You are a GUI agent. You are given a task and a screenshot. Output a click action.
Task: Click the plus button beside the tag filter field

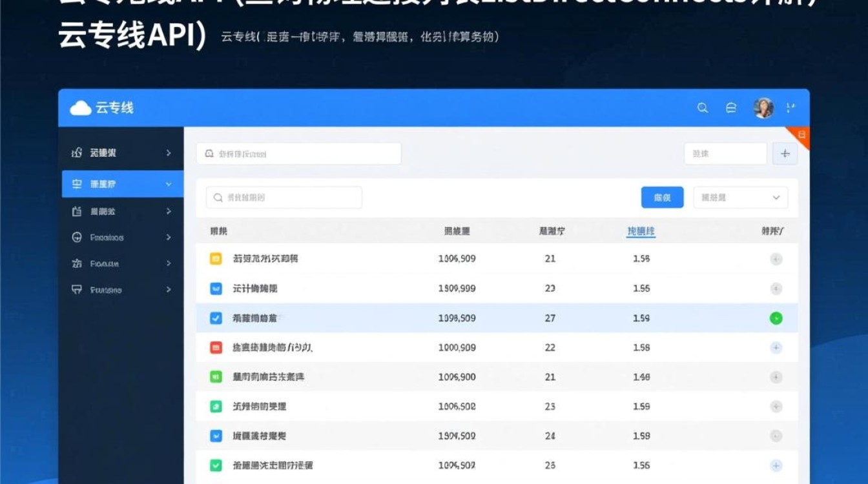785,153
